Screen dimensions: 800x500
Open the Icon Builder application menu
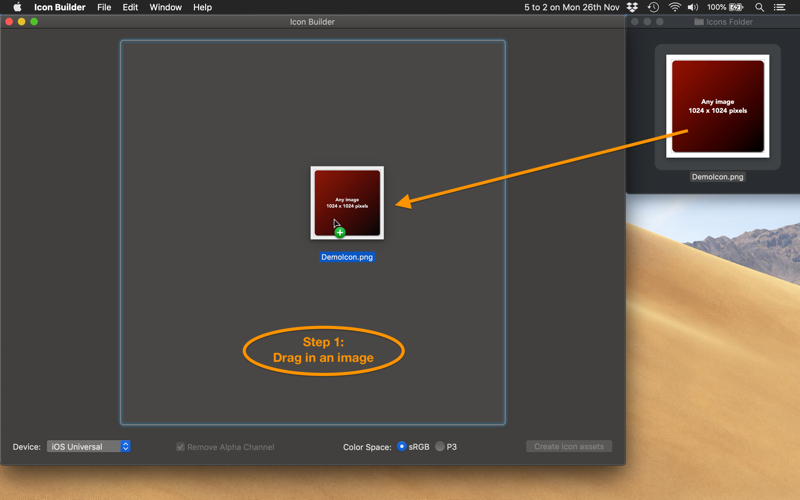coord(60,7)
